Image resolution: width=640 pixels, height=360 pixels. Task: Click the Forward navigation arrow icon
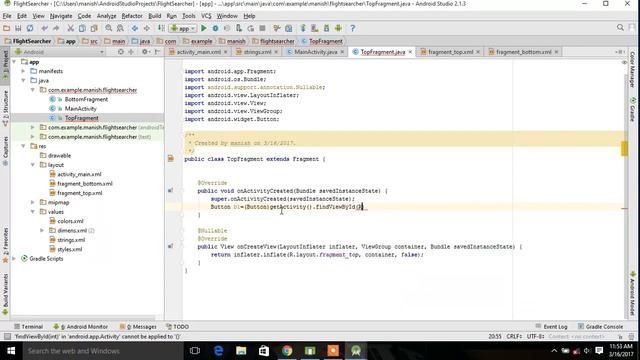point(147,28)
